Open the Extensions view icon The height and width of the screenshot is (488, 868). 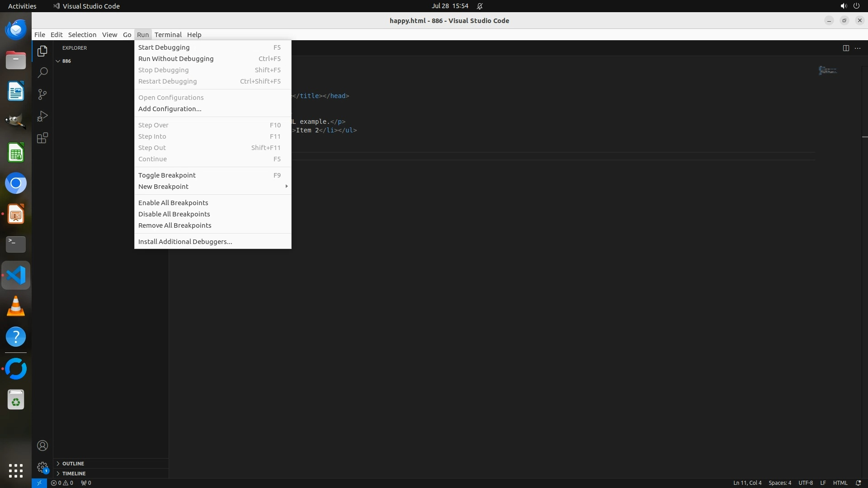tap(42, 138)
